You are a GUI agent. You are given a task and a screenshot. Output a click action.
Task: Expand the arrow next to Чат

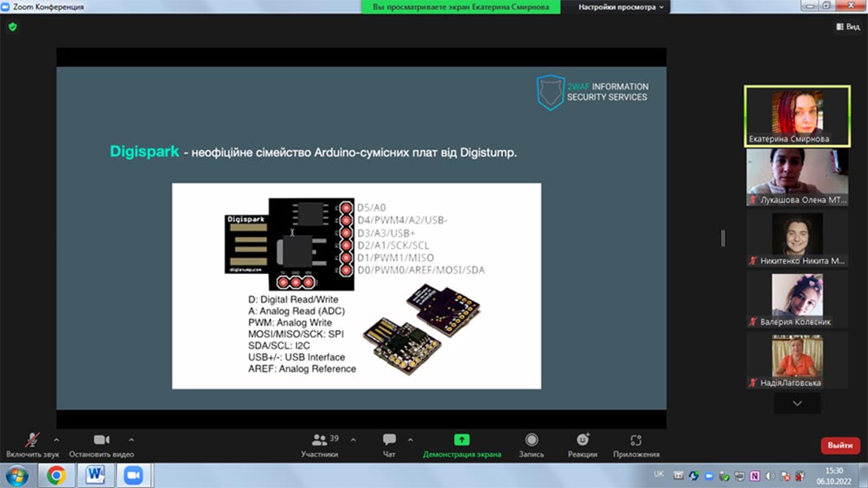410,440
